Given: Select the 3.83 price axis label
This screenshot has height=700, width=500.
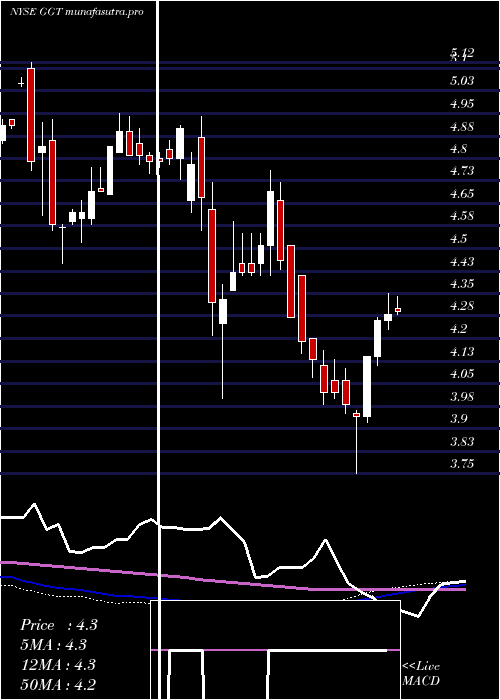Looking at the screenshot, I should pyautogui.click(x=462, y=442).
